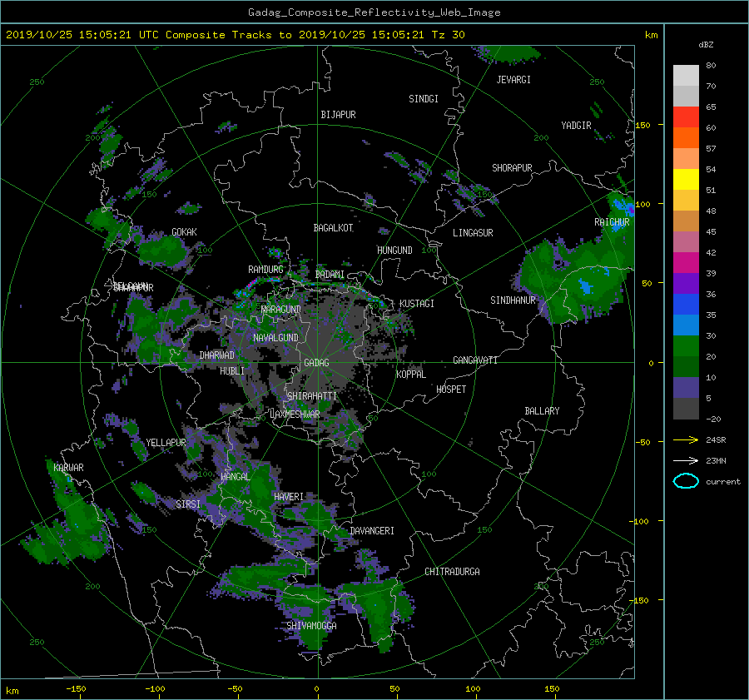
Task: Click the HUBLI city label
Action: coord(232,371)
